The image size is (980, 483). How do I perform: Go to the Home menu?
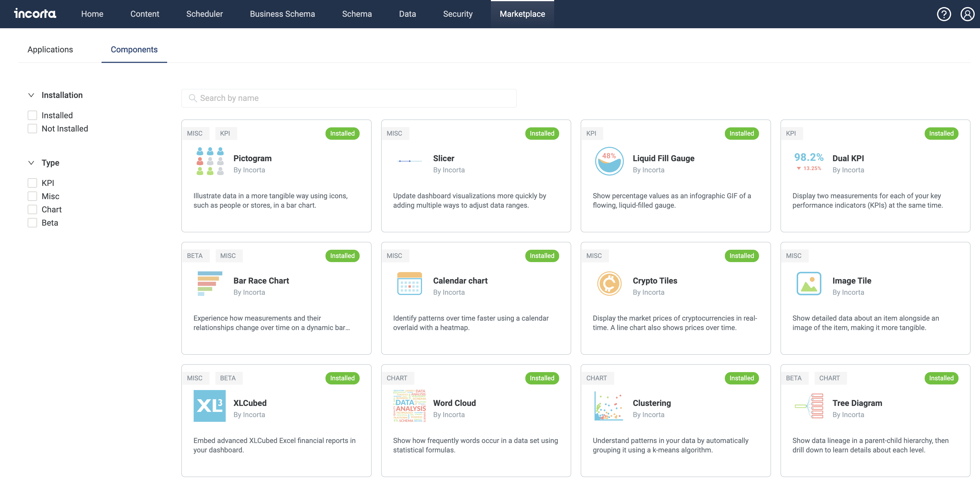92,14
